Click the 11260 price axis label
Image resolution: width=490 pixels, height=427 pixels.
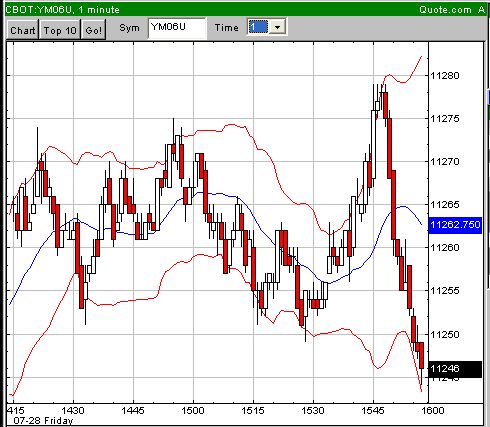(445, 248)
